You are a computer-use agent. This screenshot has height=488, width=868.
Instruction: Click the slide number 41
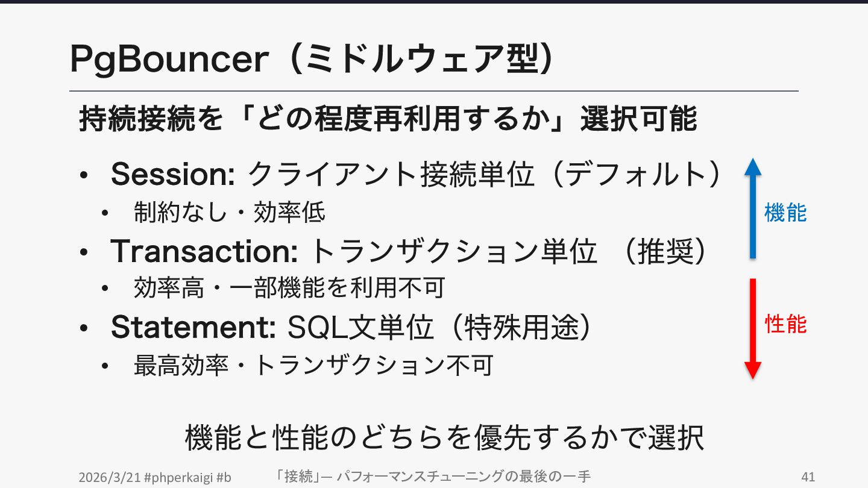(808, 477)
